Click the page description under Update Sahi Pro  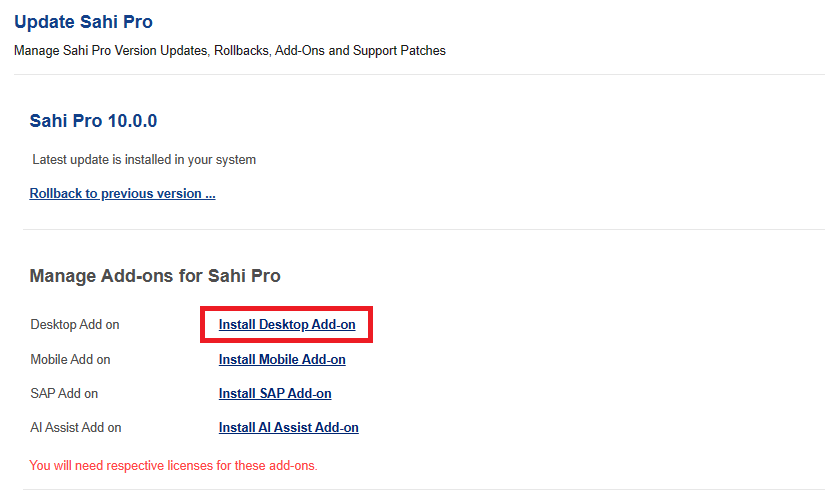(230, 50)
